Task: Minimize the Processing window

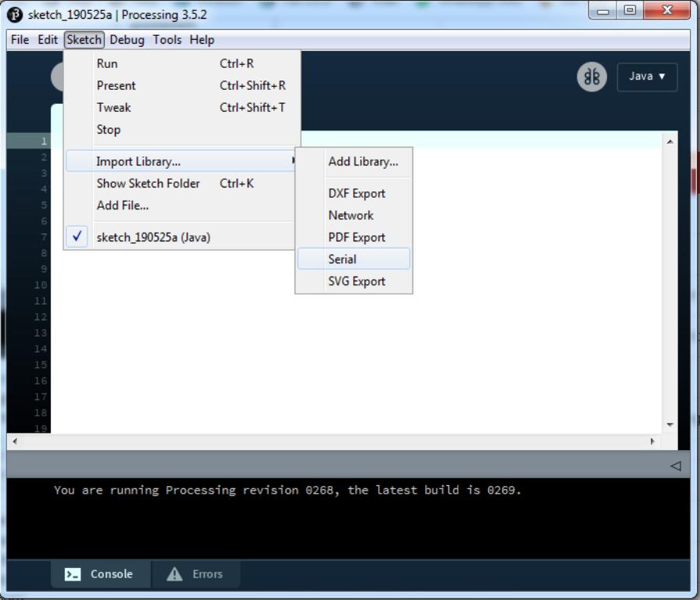Action: coord(603,11)
